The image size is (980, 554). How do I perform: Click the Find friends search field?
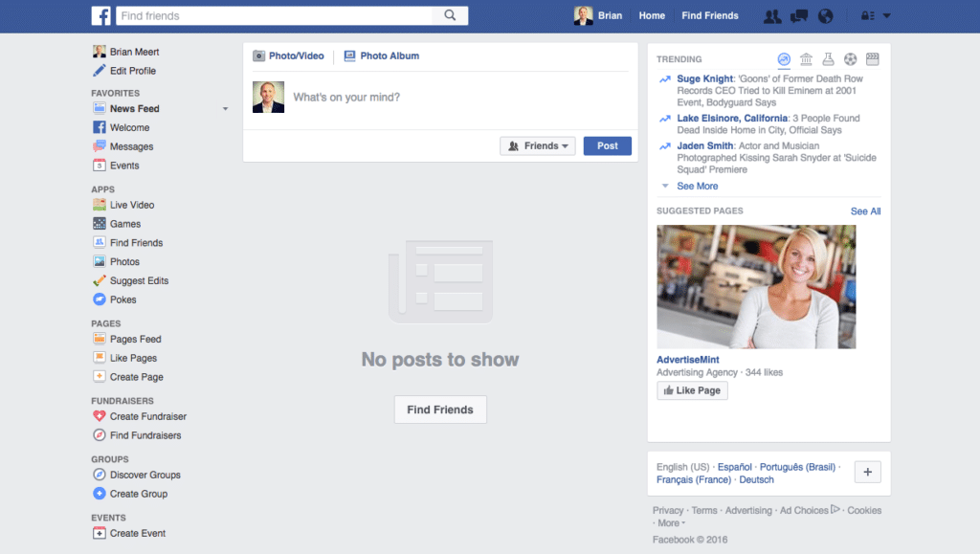(274, 15)
